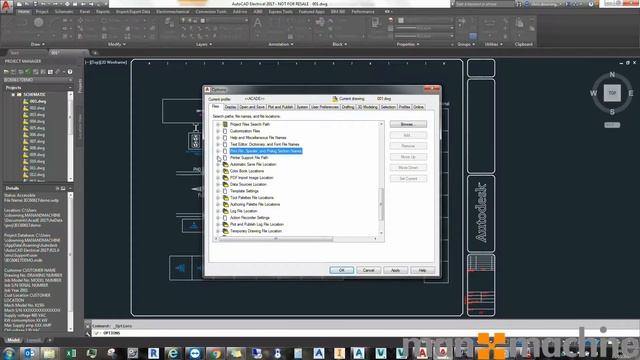Click the folder icon beside Automatic Save File Location
Viewport: 640px width, 360px height.
tap(225, 164)
